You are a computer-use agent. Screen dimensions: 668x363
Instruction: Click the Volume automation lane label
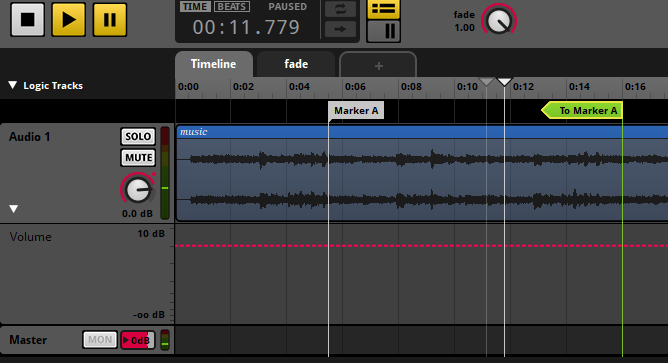click(31, 237)
